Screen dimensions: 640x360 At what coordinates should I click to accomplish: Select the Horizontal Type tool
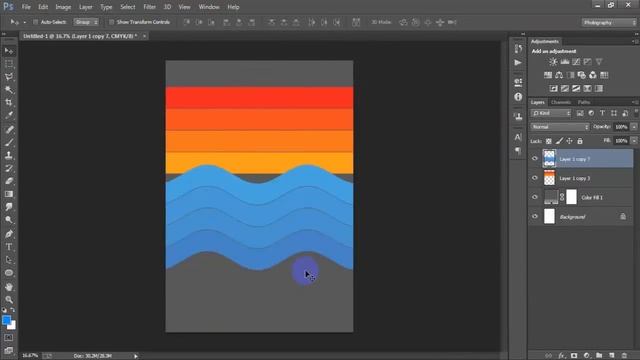[9, 247]
